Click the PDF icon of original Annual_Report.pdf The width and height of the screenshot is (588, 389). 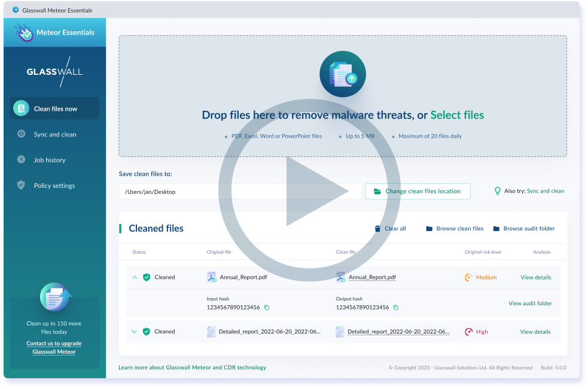point(212,277)
